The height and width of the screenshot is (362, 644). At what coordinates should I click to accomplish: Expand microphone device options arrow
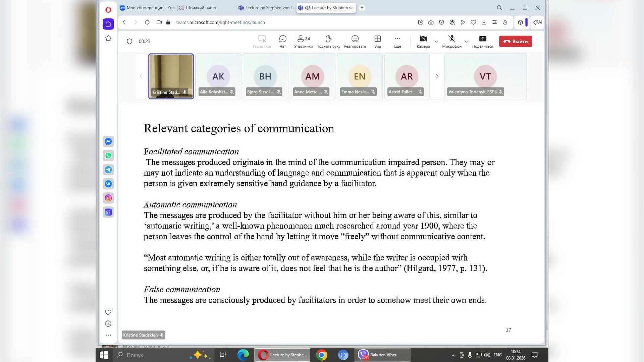tap(466, 42)
